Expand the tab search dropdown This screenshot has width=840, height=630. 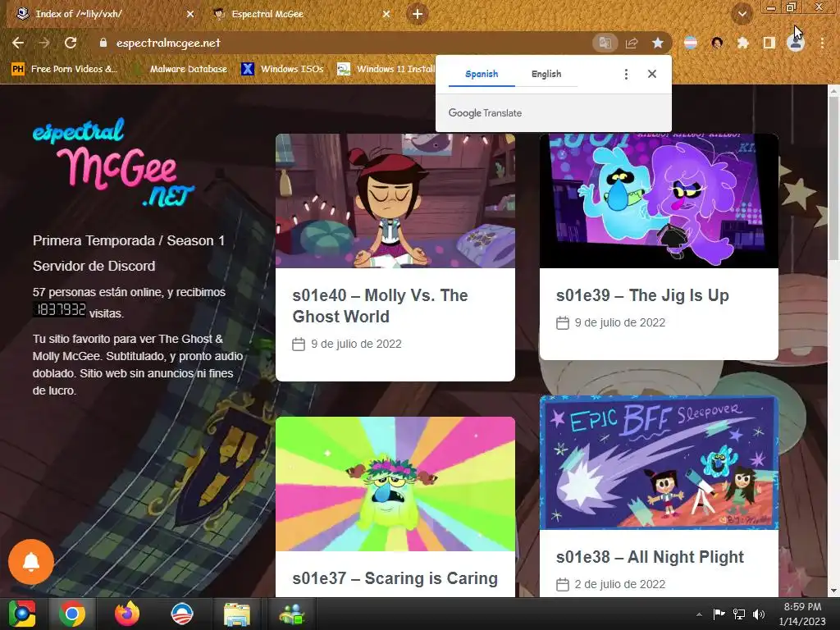coord(742,14)
